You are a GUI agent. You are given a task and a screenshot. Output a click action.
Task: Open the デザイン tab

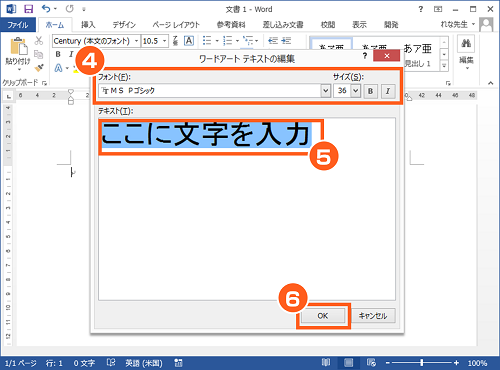[124, 25]
